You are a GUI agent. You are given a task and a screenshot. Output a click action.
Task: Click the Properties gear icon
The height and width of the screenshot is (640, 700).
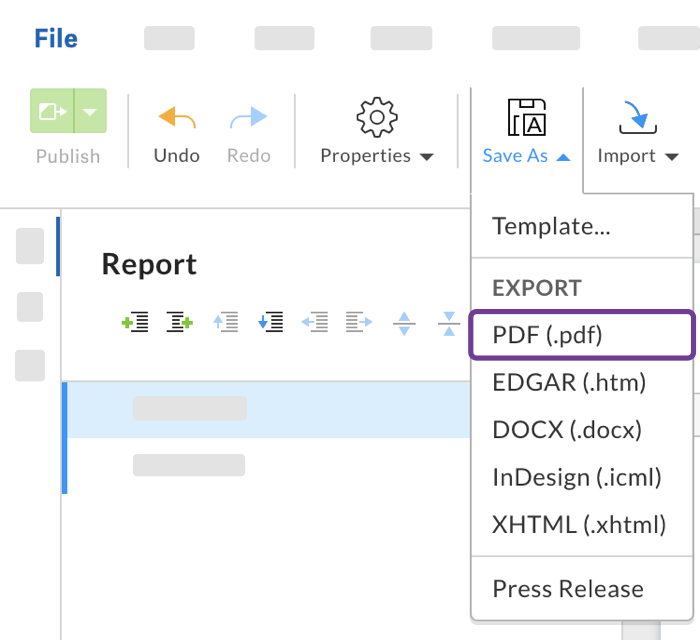coord(377,117)
